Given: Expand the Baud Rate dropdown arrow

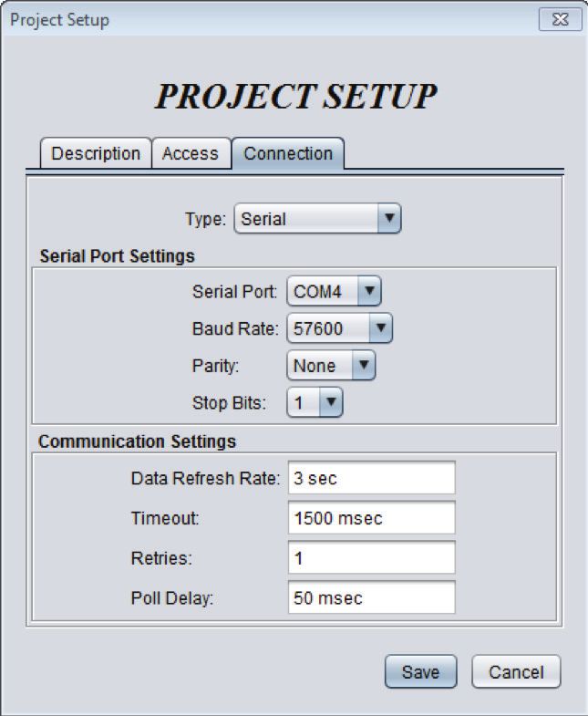Looking at the screenshot, I should click(381, 327).
